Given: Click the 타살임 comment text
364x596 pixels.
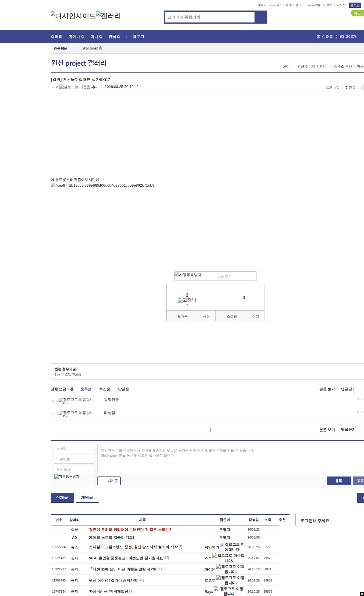Looking at the screenshot, I should 109,413.
